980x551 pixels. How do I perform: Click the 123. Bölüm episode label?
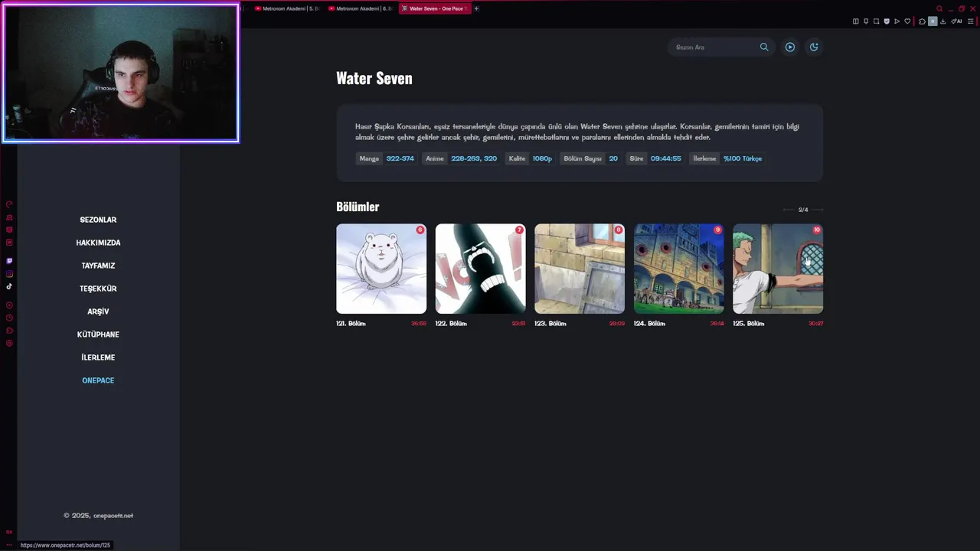coord(550,324)
